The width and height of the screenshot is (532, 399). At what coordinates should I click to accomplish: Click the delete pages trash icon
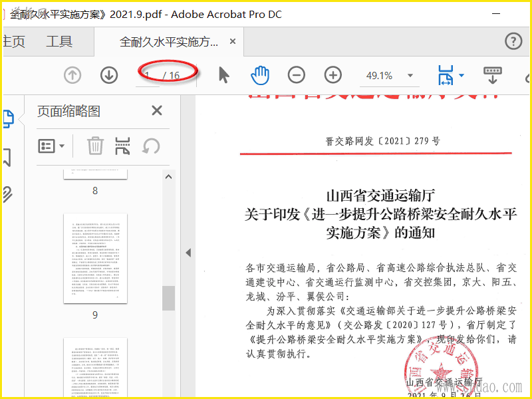(95, 146)
